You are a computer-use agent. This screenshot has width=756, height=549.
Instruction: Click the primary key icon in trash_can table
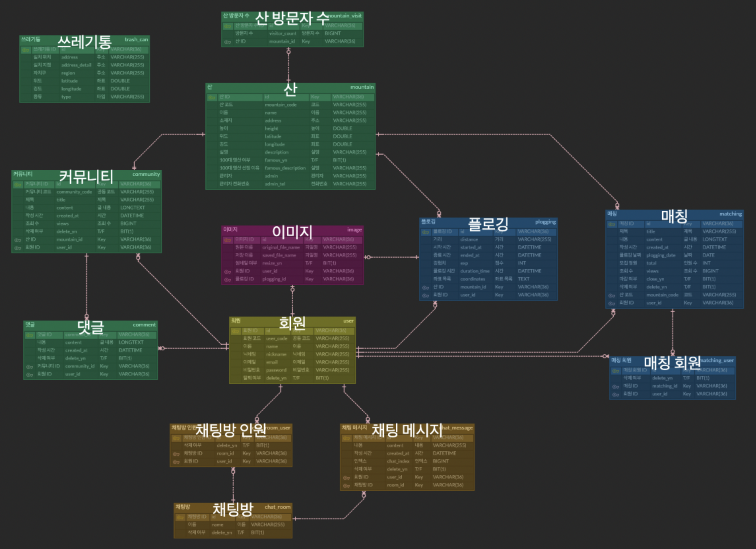click(x=25, y=50)
